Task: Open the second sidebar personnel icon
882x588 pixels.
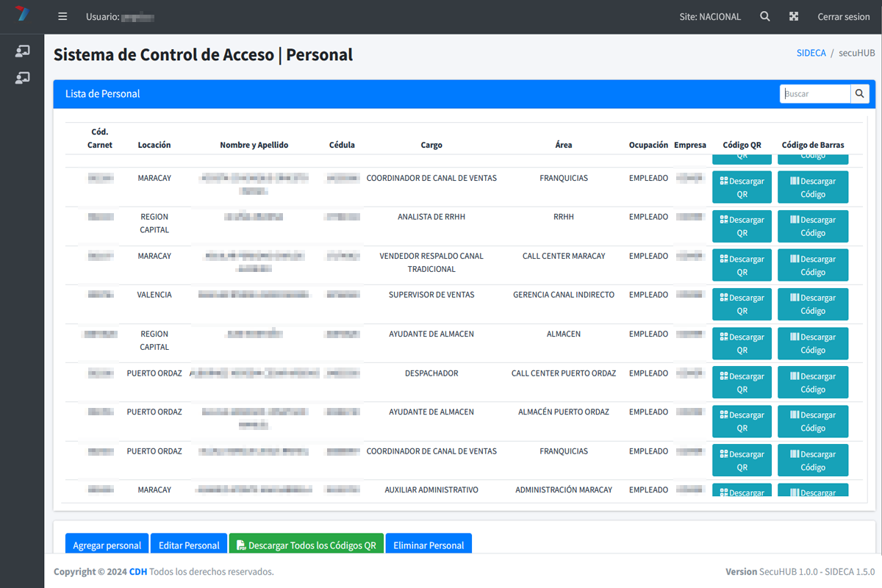Action: 22,77
